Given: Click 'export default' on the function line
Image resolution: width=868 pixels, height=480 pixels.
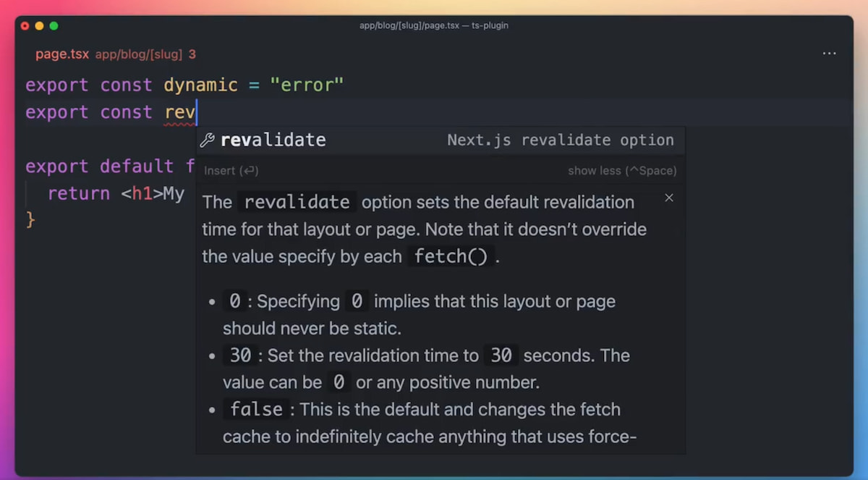Looking at the screenshot, I should point(100,167).
